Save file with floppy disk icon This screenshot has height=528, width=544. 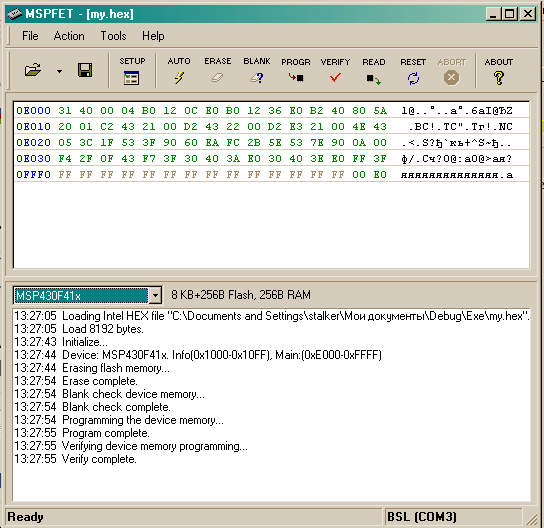click(85, 70)
